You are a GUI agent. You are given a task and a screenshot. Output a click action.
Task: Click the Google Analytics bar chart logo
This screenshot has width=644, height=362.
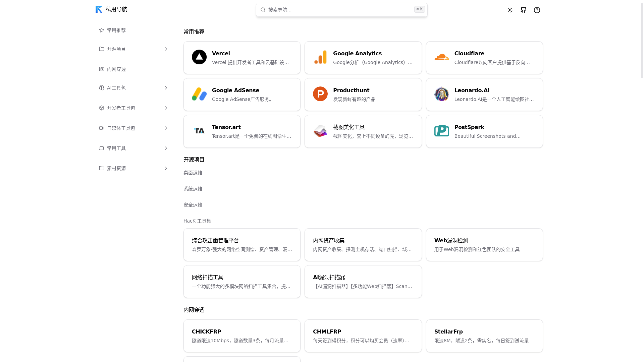320,57
